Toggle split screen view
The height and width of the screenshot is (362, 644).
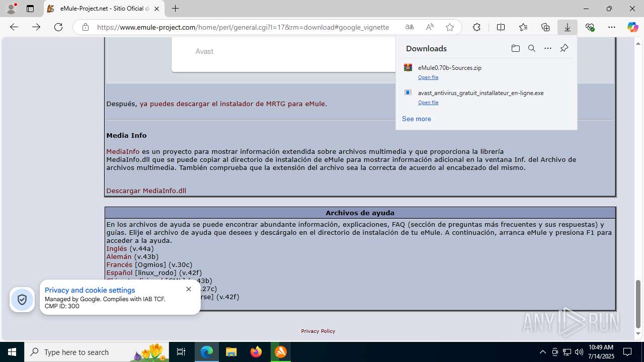point(501,27)
